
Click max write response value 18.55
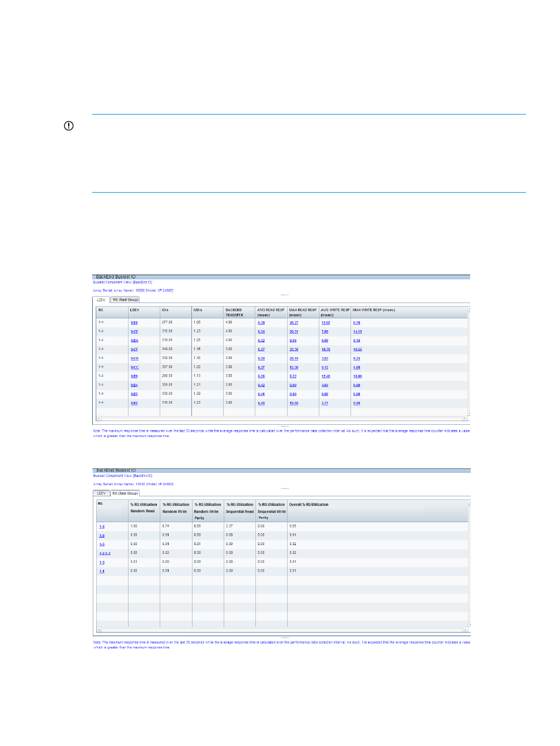coord(357,350)
